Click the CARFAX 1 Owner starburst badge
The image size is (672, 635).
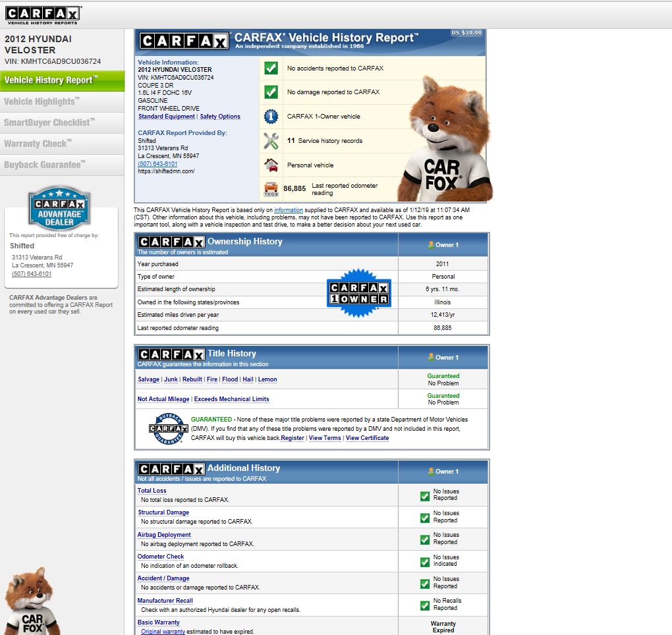click(358, 293)
